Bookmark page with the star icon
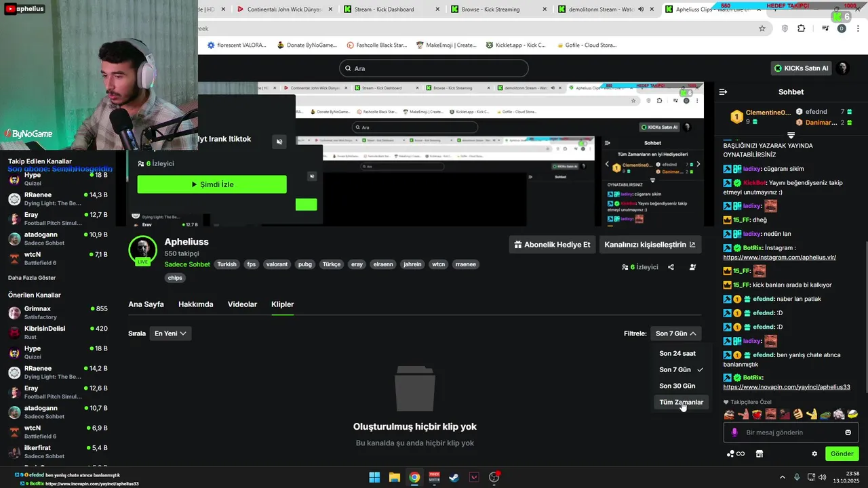 tap(762, 28)
